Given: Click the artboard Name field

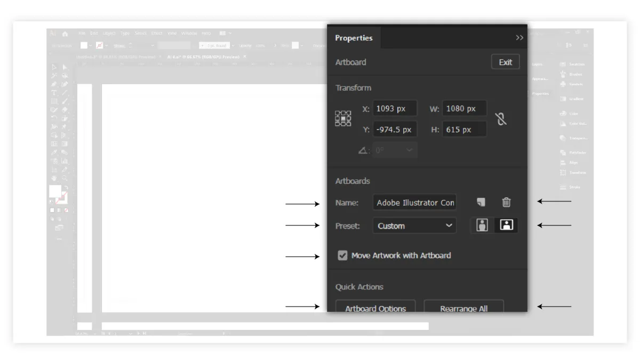Looking at the screenshot, I should tap(414, 203).
